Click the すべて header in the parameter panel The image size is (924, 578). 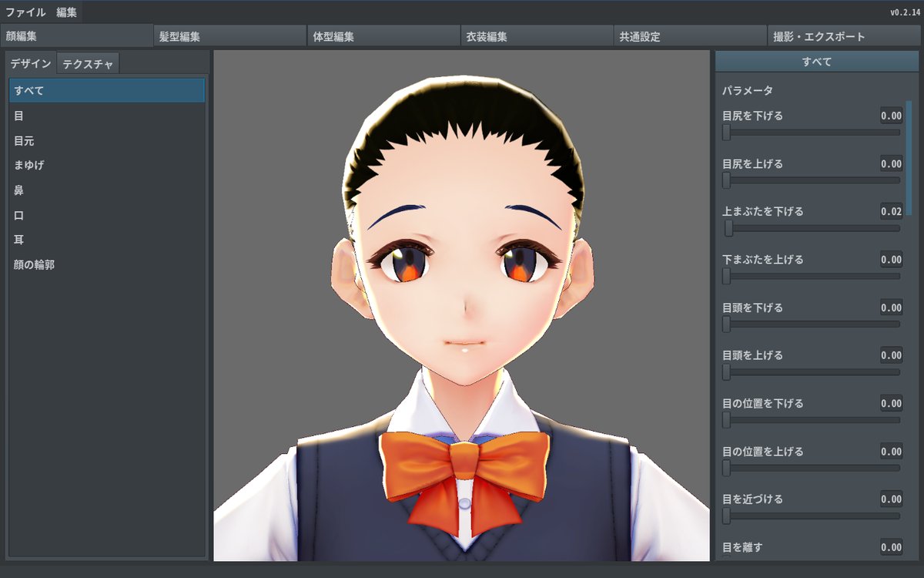pyautogui.click(x=817, y=62)
